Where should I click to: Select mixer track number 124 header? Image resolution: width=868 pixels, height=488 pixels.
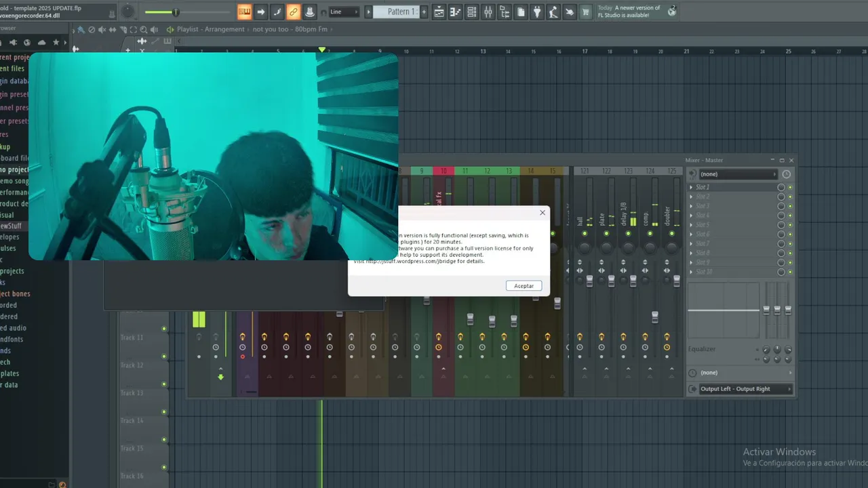[650, 171]
